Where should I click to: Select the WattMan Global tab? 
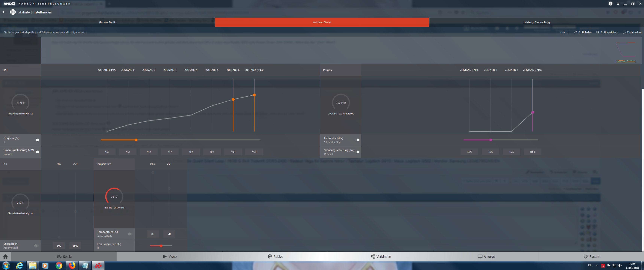(322, 22)
